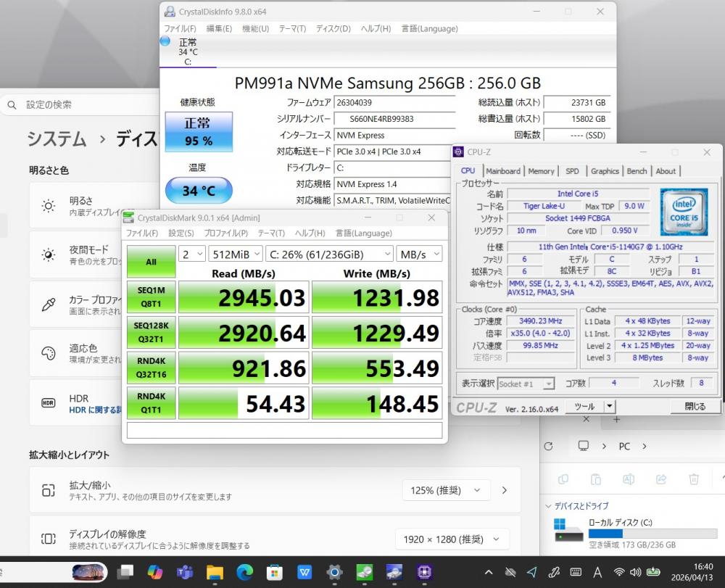The width and height of the screenshot is (725, 588).
Task: Open Microsoft Edge from the taskbar
Action: click(244, 572)
